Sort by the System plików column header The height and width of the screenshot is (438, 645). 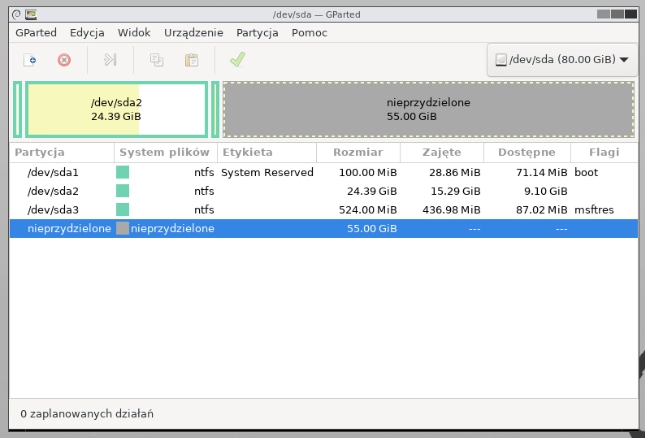click(x=164, y=153)
